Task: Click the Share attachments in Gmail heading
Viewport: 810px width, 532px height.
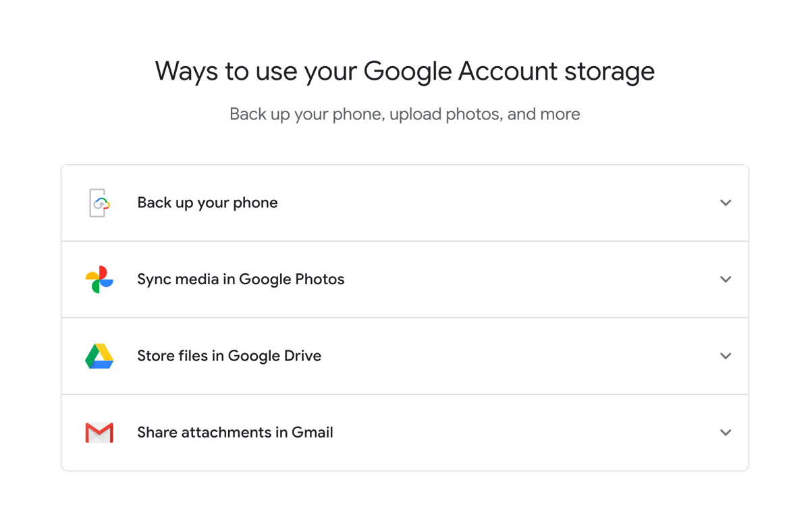Action: (x=235, y=432)
